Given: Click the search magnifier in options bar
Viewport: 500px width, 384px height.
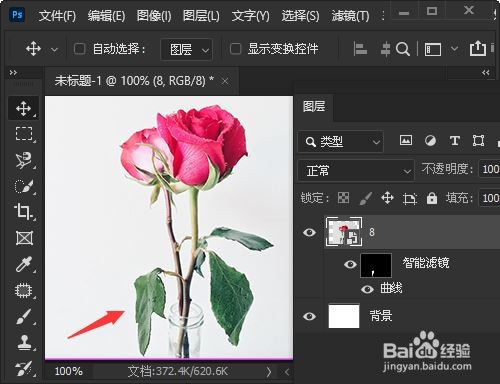Looking at the screenshot, I should [403, 49].
